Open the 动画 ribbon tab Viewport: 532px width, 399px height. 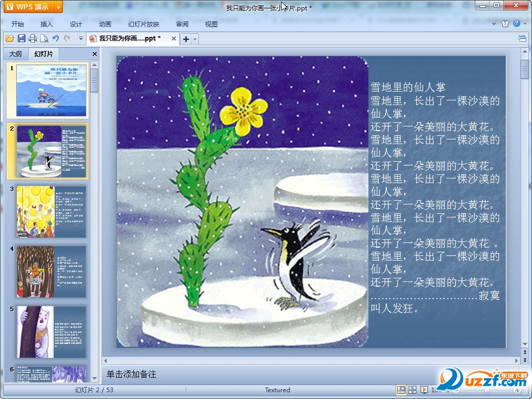tap(105, 24)
